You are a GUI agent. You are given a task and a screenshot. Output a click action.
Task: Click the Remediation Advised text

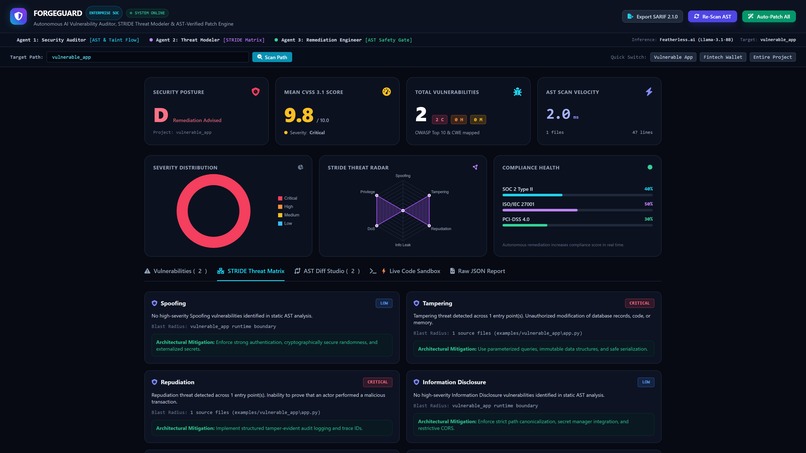coord(197,120)
